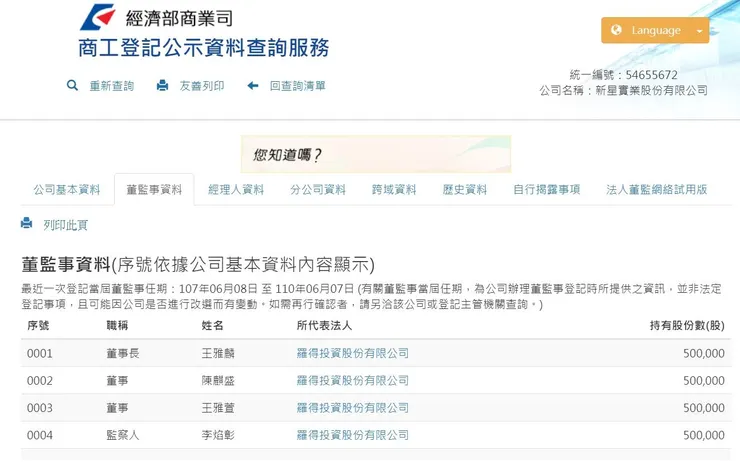Click the left arrow icon beside 回查詢清單
Screen dimensions: 740x462
(253, 85)
